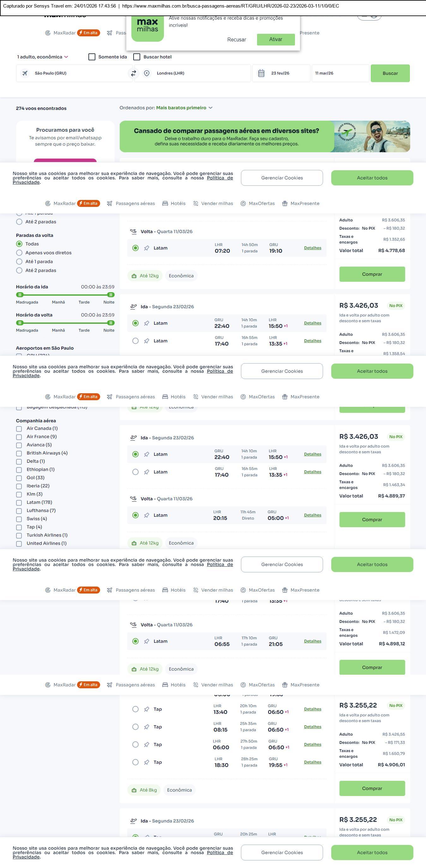
Task: Go to the Vender milhas menu item
Action: 213,203
